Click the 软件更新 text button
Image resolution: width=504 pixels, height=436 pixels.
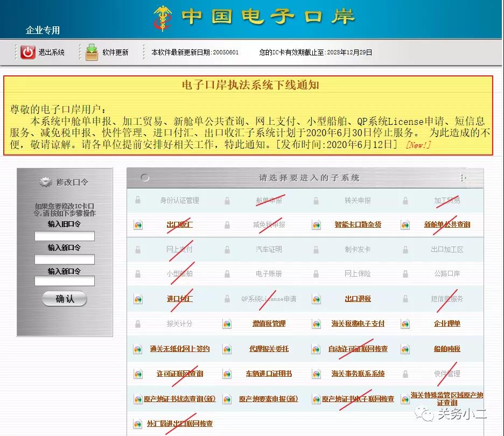click(x=115, y=52)
